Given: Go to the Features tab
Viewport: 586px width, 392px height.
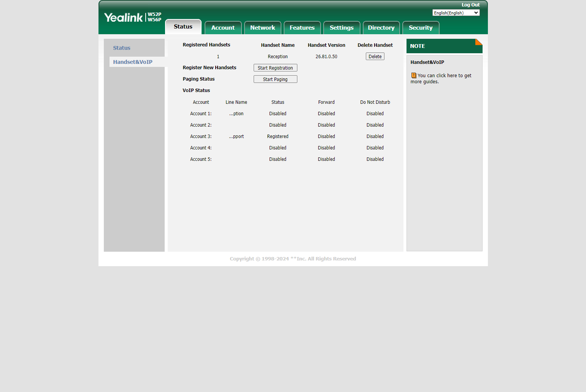Looking at the screenshot, I should (x=302, y=28).
